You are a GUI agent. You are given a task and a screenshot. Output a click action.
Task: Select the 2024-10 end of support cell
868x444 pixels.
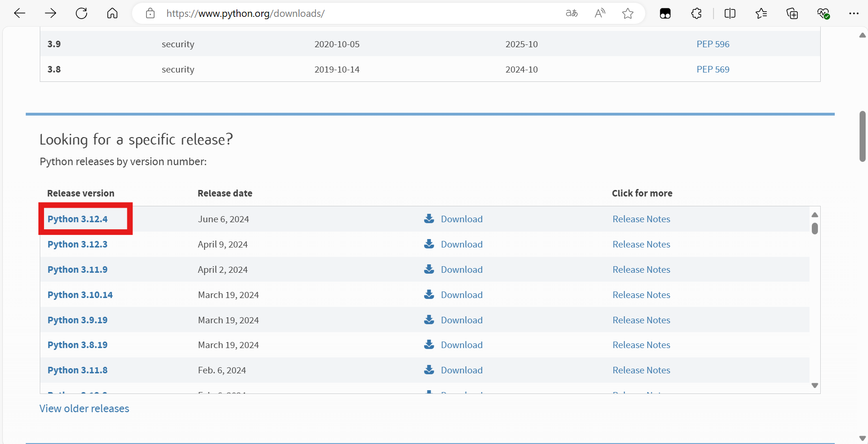tap(522, 69)
